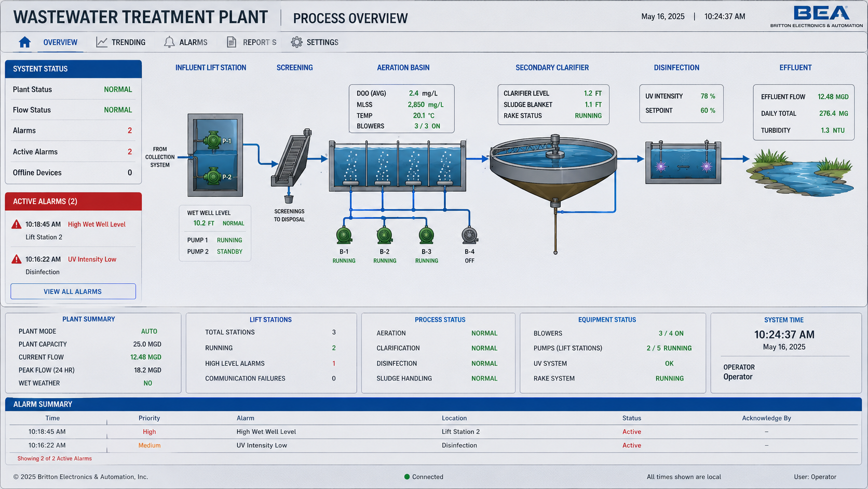The width and height of the screenshot is (868, 489).
Task: Click the Sludge Handling NORMAL status
Action: click(484, 378)
